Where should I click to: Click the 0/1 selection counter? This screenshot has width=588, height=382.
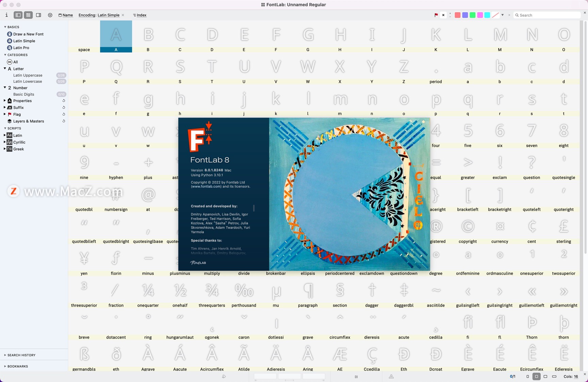tap(512, 377)
